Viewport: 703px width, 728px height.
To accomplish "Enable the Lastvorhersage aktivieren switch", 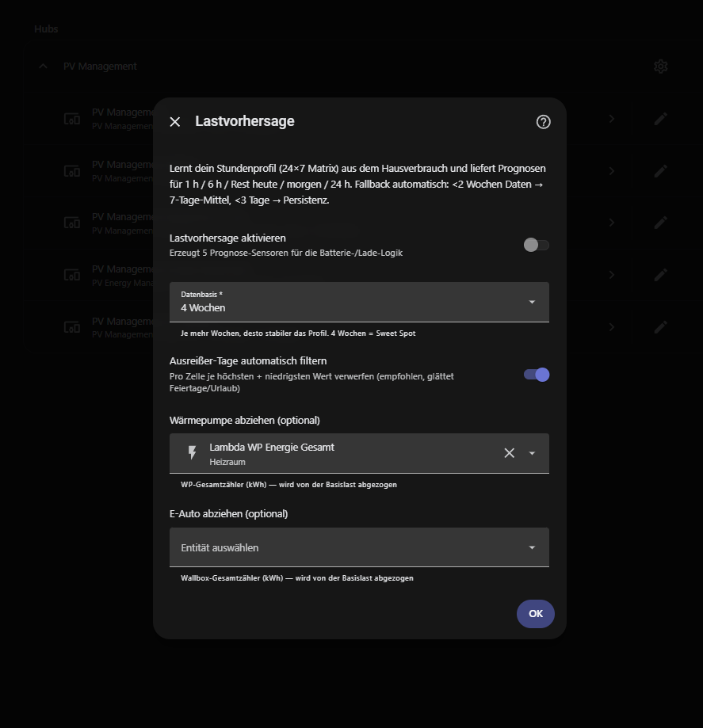I will (x=537, y=245).
